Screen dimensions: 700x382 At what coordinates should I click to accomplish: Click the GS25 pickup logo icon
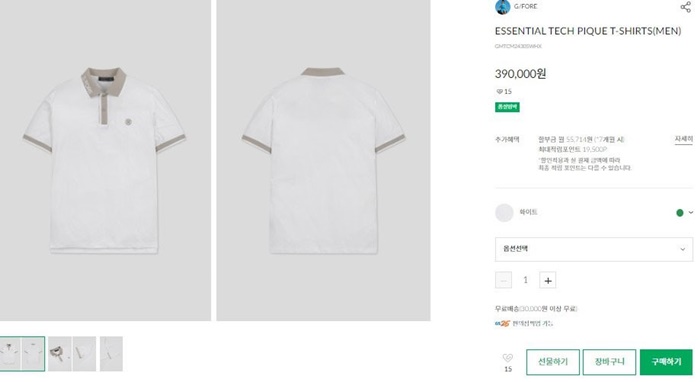tap(502, 324)
